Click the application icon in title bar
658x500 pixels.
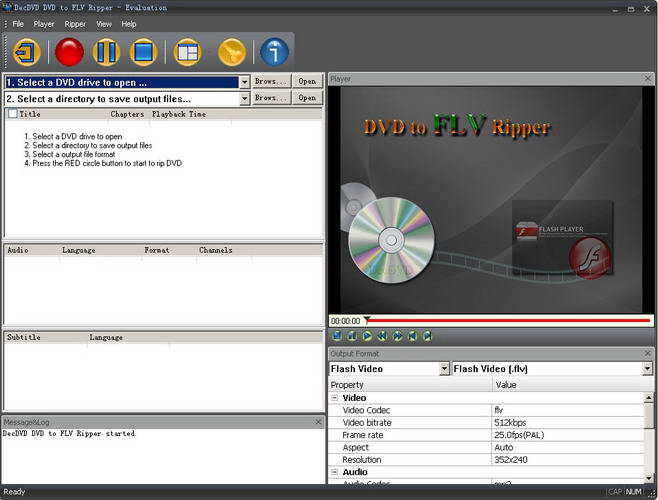(x=7, y=7)
